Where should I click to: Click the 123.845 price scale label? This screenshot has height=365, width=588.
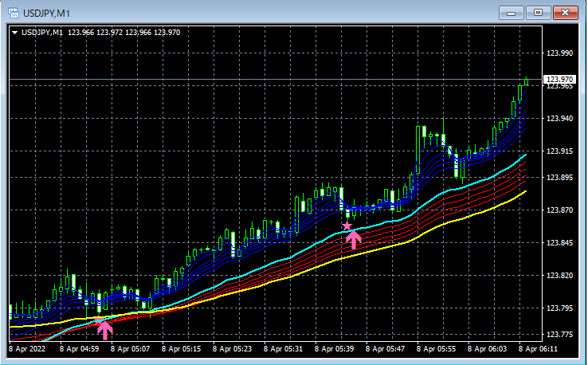pyautogui.click(x=559, y=243)
